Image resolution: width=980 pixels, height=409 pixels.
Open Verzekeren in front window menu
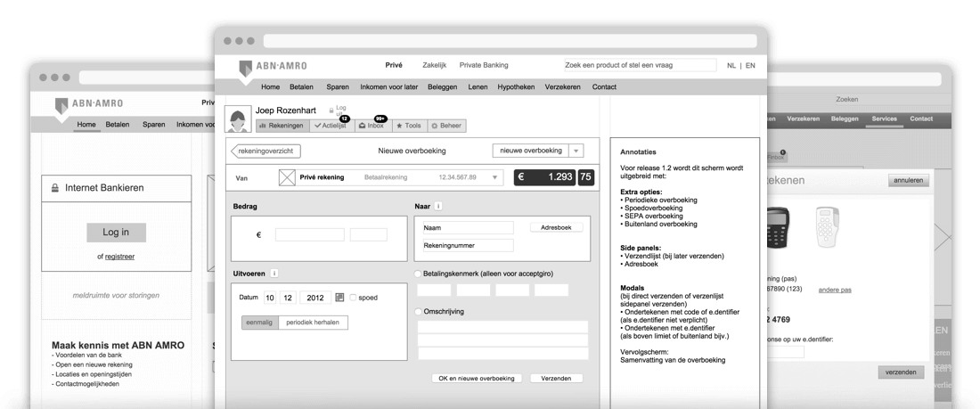[562, 87]
